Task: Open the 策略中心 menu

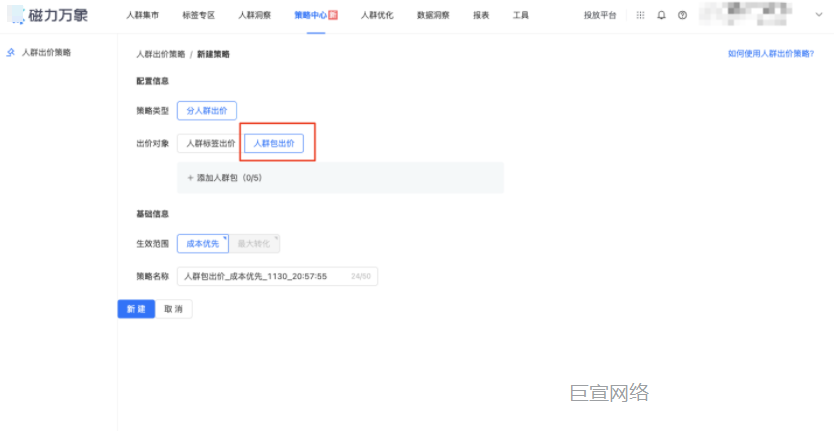Action: (316, 15)
